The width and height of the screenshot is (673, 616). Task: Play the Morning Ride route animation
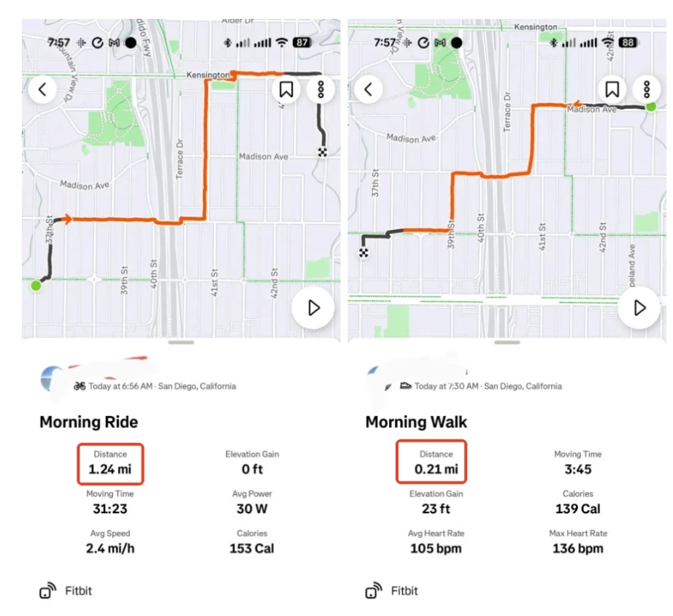[x=314, y=308]
